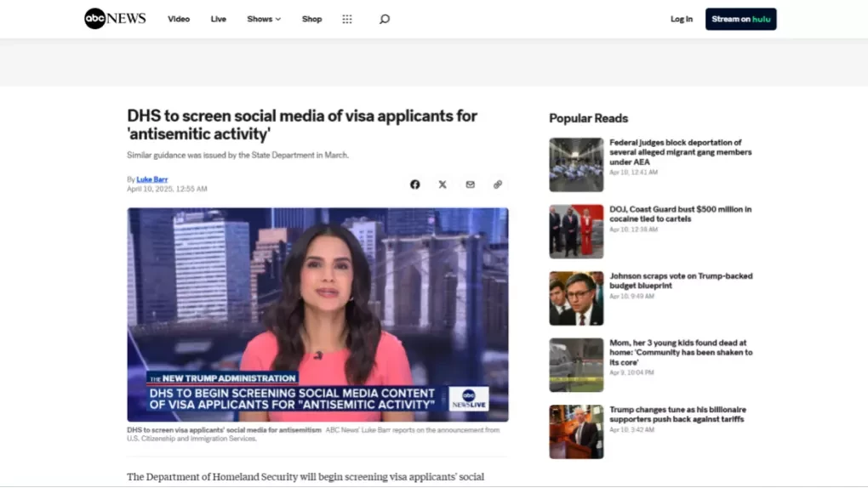Share article on Facebook
Screen dimensions: 868x488
point(414,184)
